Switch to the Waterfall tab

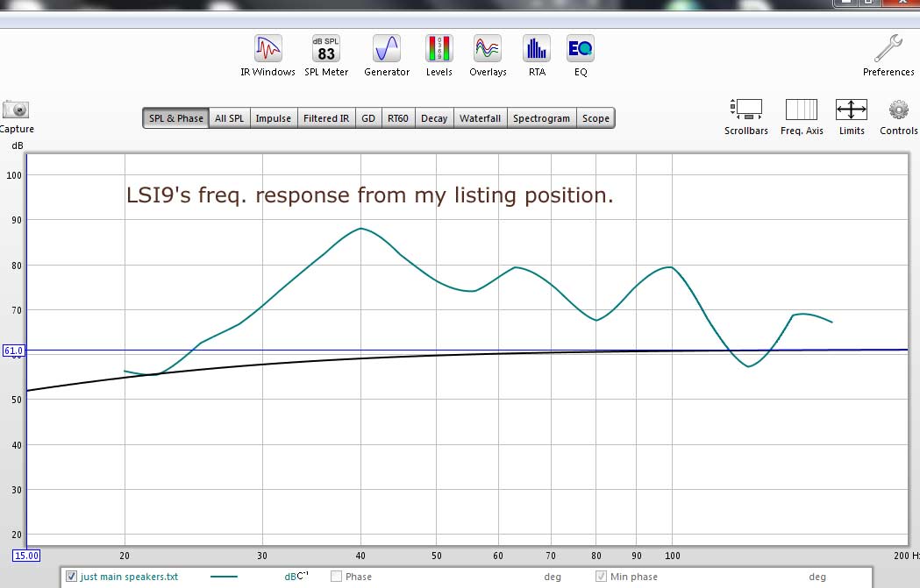(x=480, y=117)
